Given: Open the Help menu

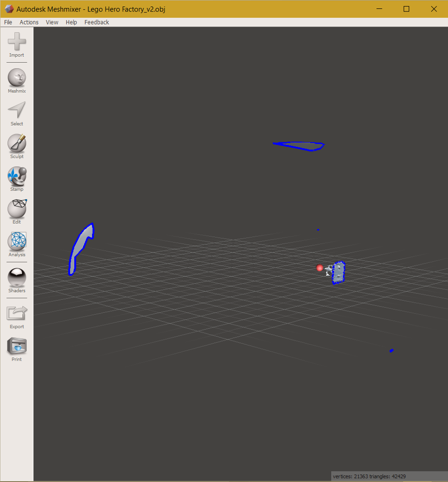Looking at the screenshot, I should click(71, 22).
